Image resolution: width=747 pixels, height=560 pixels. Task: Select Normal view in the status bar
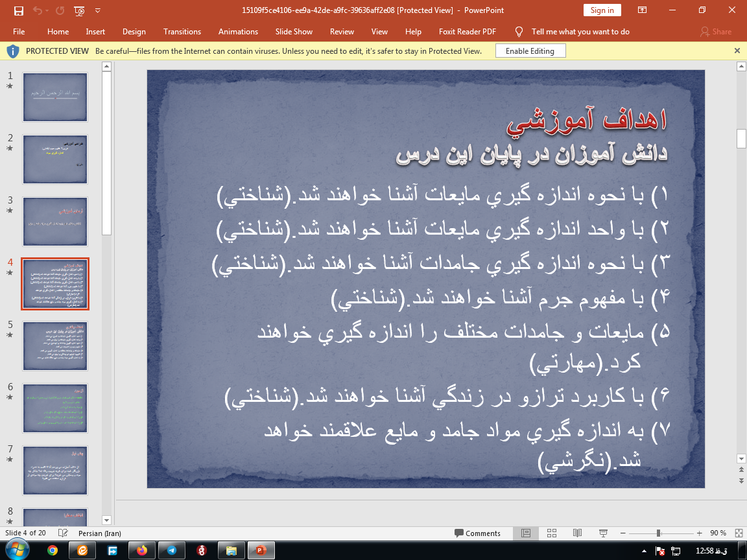525,533
